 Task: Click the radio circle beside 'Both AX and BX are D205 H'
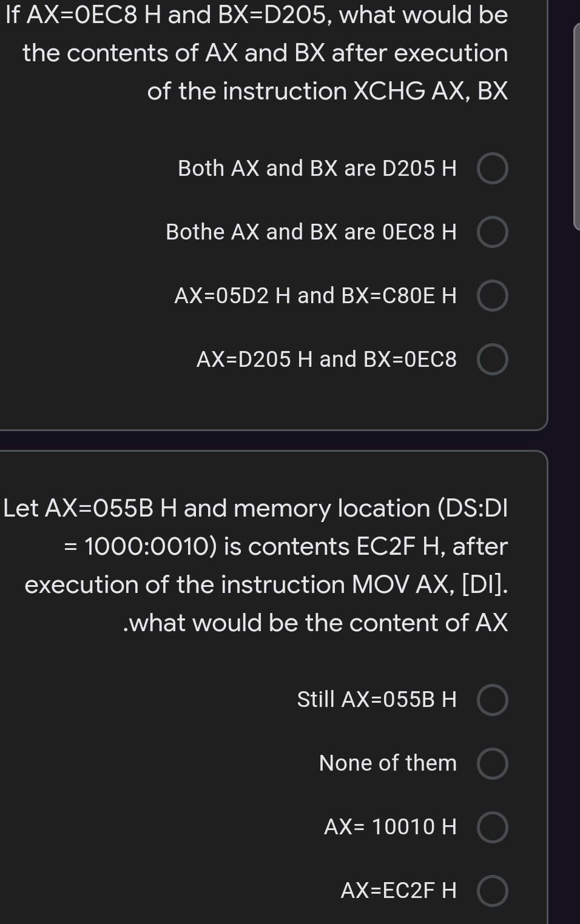pyautogui.click(x=493, y=169)
